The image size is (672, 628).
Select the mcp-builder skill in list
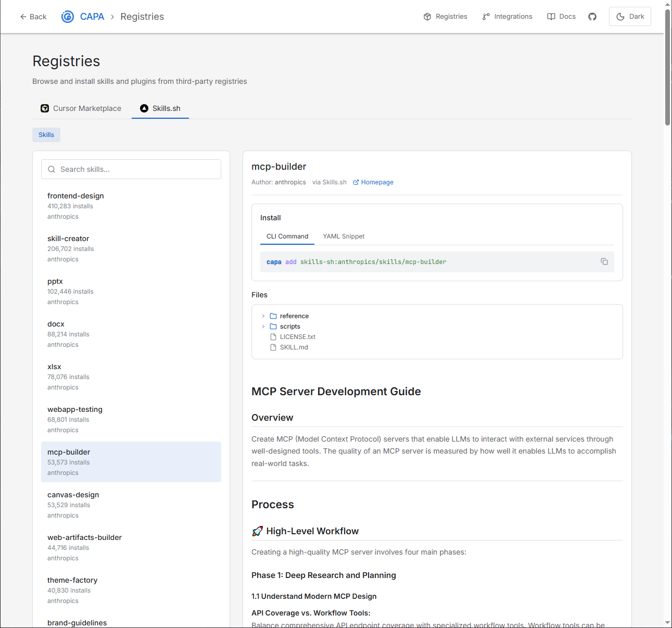[131, 462]
